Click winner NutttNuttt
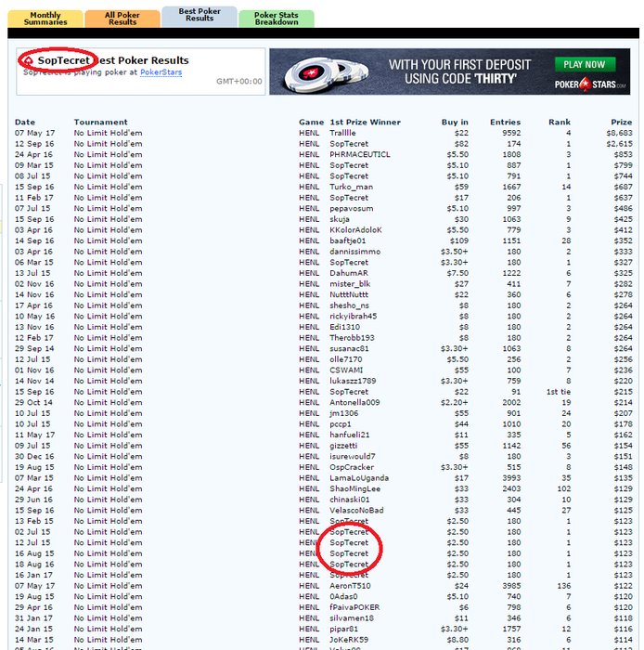Image resolution: width=644 pixels, height=650 pixels. (349, 294)
